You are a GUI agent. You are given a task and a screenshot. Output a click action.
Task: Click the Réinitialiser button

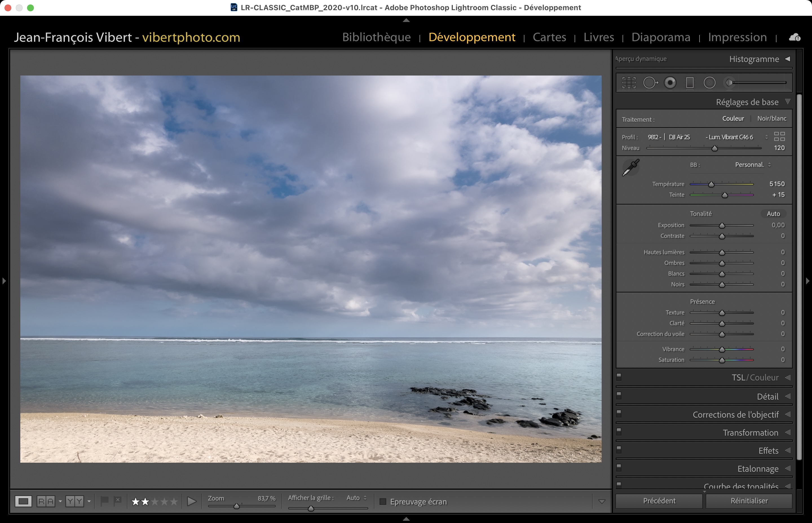(749, 501)
